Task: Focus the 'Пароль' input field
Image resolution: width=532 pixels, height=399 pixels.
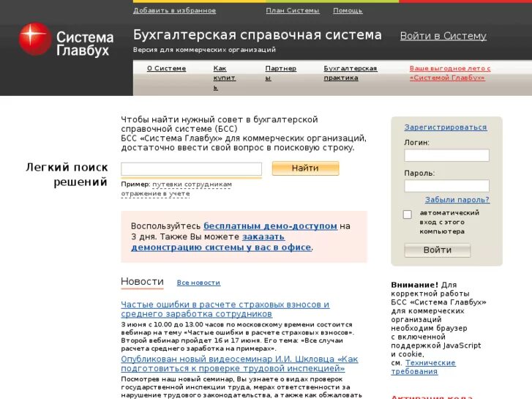Action: (446, 186)
